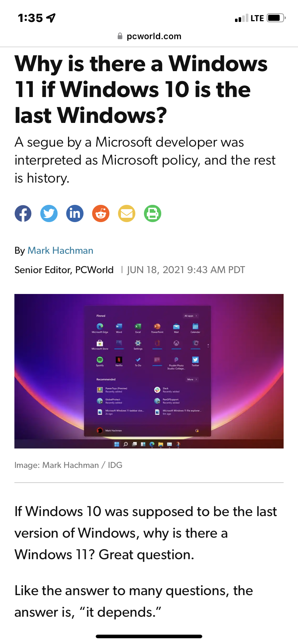The width and height of the screenshot is (298, 644).
Task: Tap the lock icon beside pcworld.com
Action: 120,36
